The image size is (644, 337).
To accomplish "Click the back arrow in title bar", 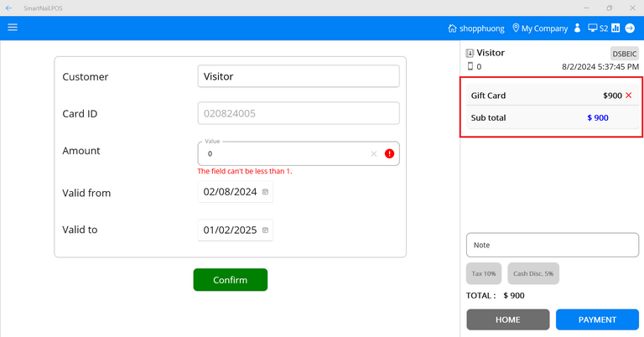I will coord(8,8).
